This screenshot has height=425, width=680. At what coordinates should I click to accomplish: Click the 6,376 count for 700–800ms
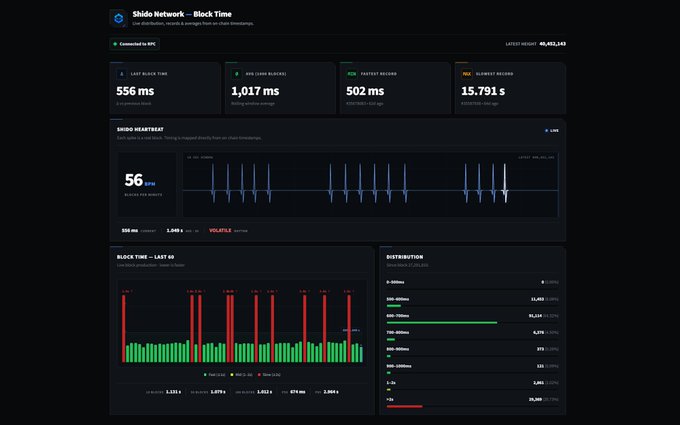(538, 332)
